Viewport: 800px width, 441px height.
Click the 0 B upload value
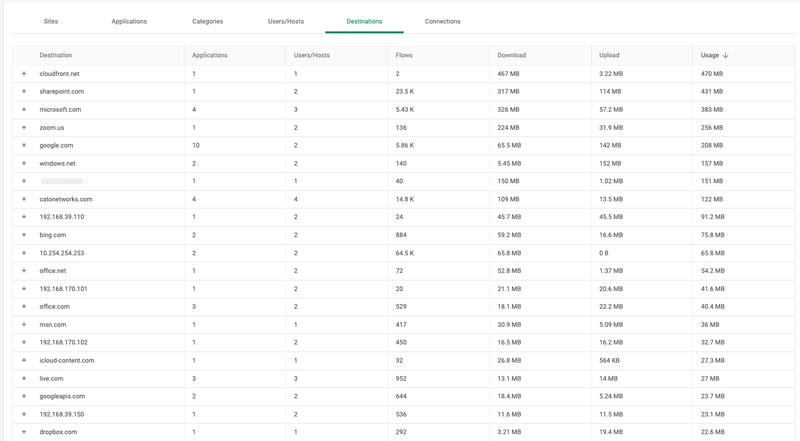click(x=604, y=253)
